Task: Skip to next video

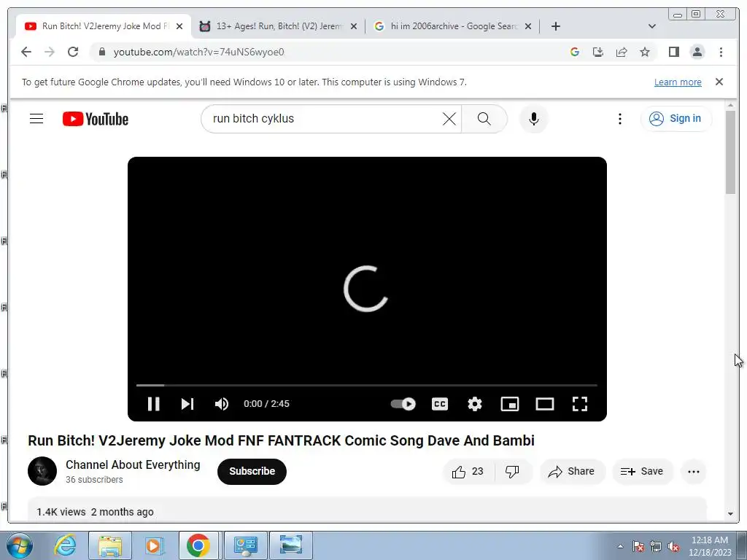Action: coord(187,404)
